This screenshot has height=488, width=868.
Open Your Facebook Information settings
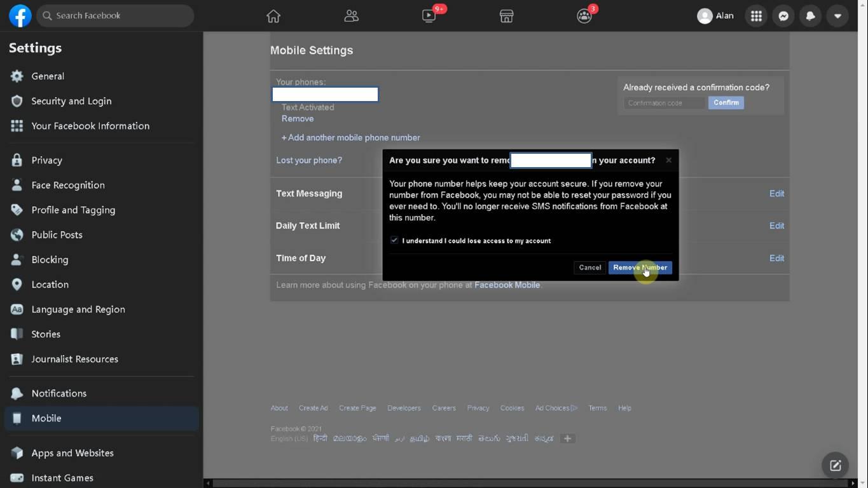(x=102, y=126)
